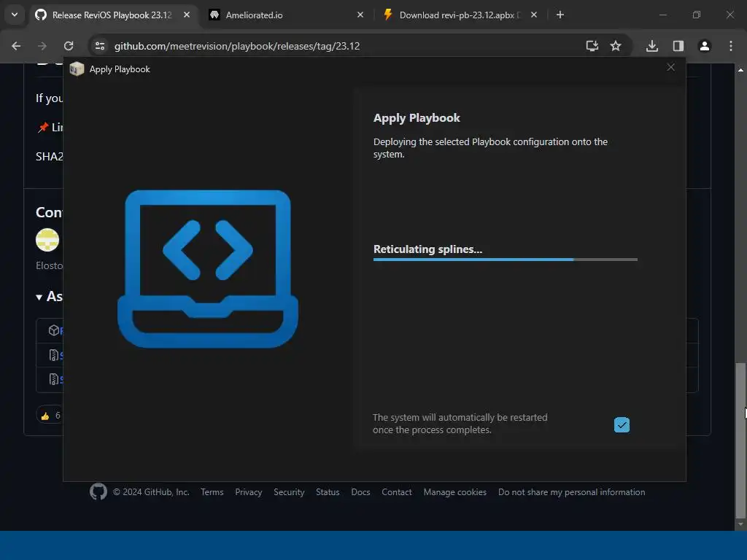Click the © 2024 GitHub, Inc. text
The height and width of the screenshot is (560, 747).
[x=151, y=492]
